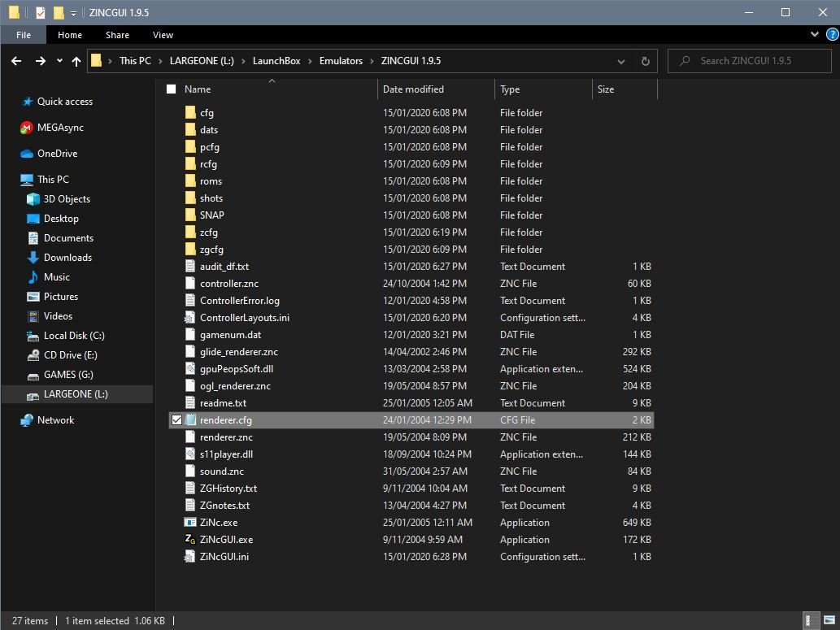Switch to large icons view in status bar

[829, 620]
